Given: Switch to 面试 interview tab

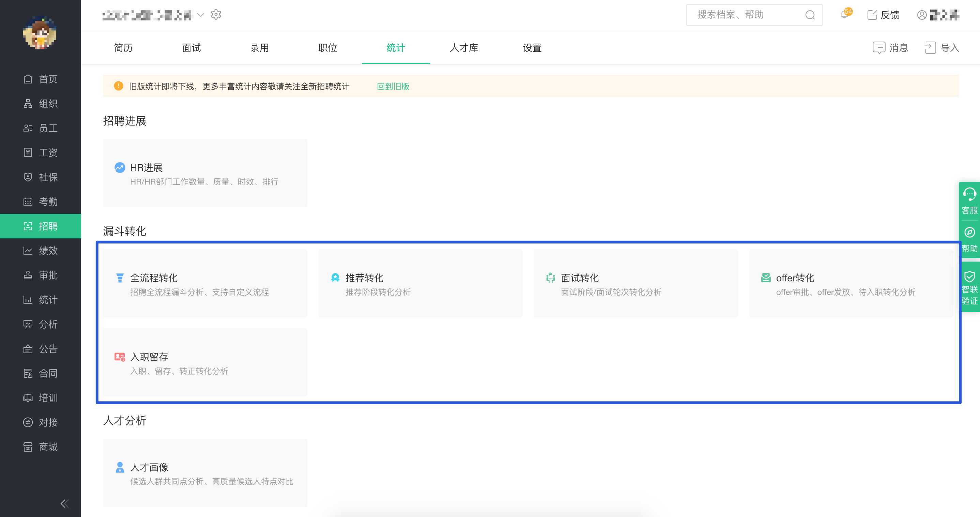Looking at the screenshot, I should tap(192, 48).
